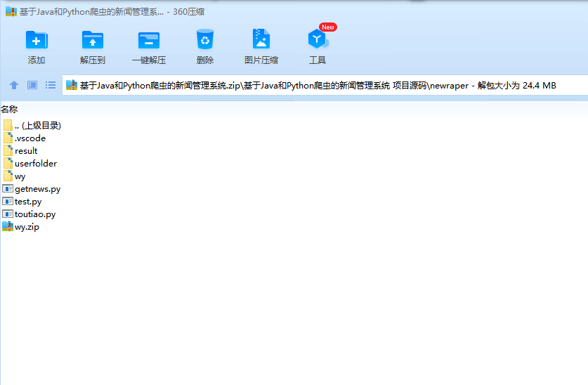Select the 'wy' folder name text

[20, 176]
